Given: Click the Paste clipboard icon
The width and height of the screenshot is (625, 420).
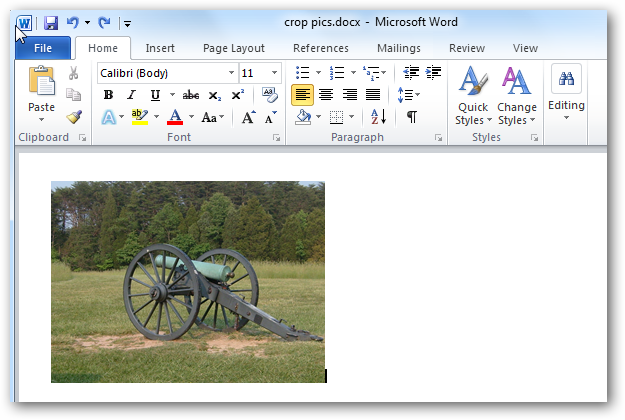Looking at the screenshot, I should point(41,81).
